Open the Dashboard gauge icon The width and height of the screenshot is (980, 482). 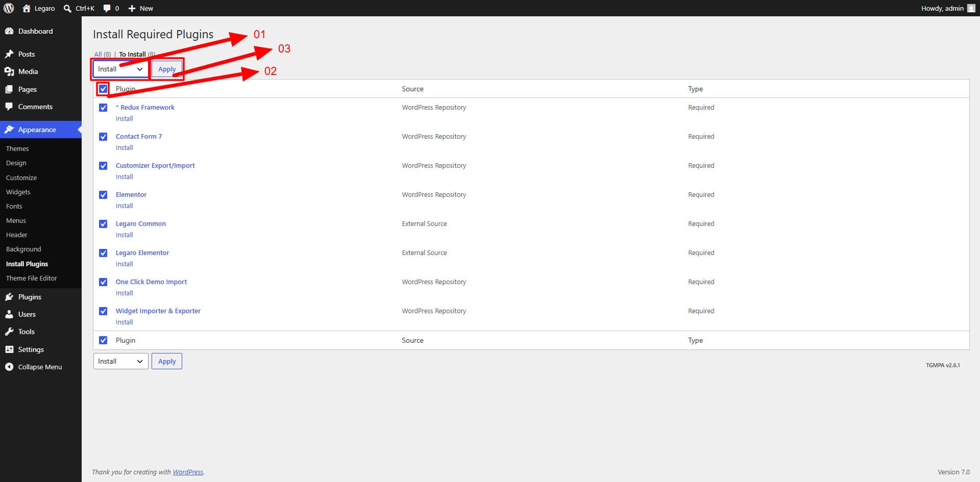point(9,31)
